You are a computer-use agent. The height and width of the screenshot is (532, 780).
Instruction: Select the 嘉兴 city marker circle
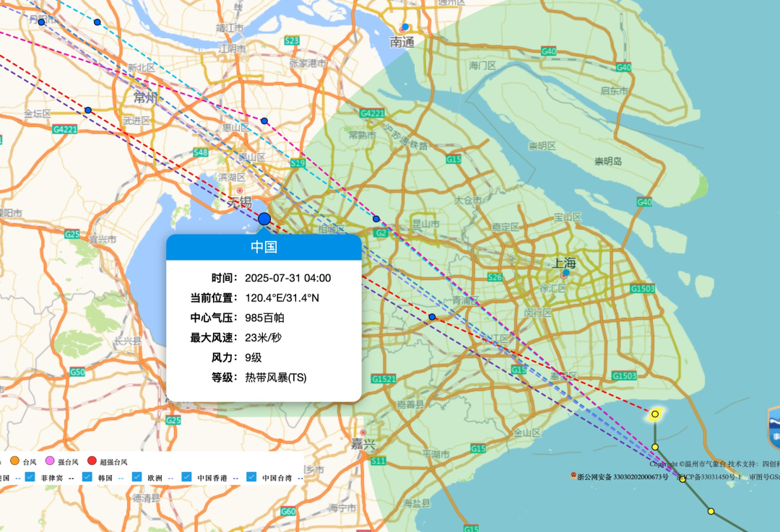[363, 432]
